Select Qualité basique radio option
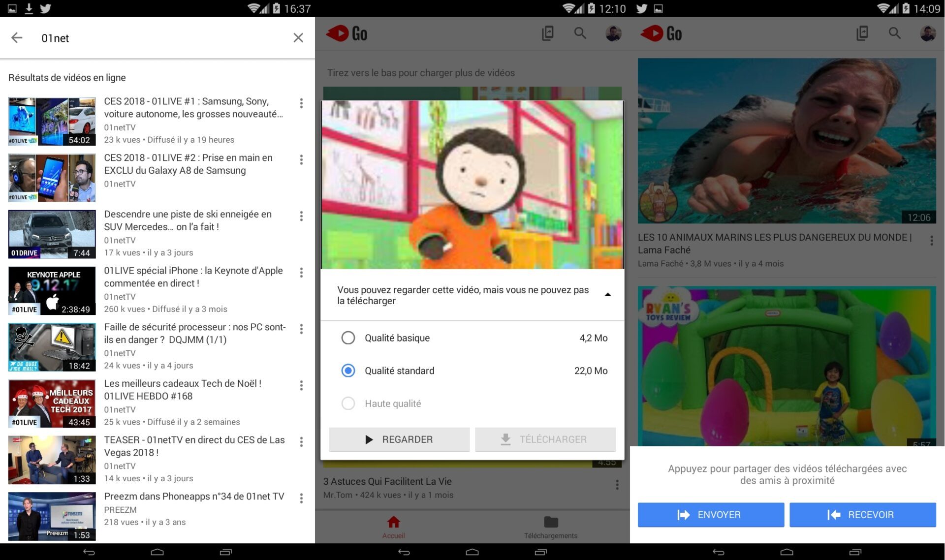Image resolution: width=945 pixels, height=560 pixels. (x=348, y=338)
